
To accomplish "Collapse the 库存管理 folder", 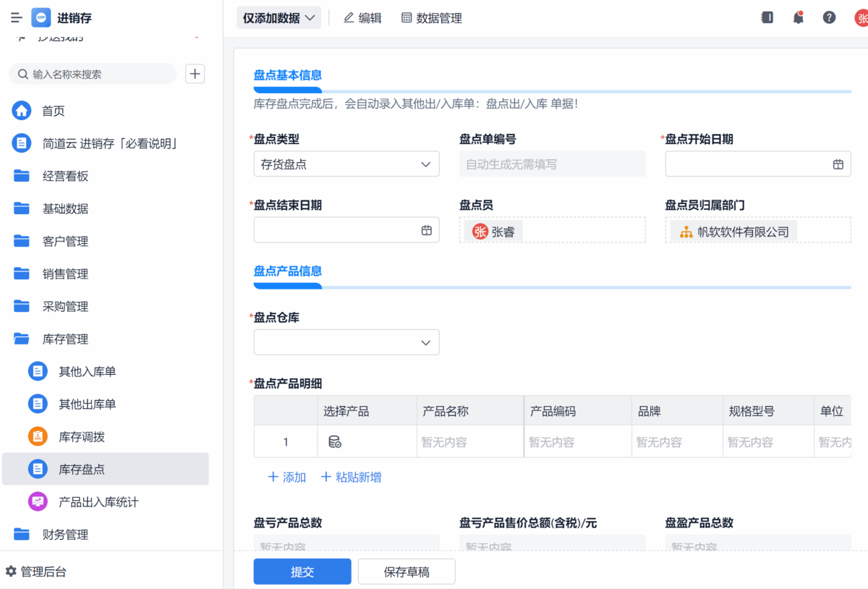I will click(22, 339).
